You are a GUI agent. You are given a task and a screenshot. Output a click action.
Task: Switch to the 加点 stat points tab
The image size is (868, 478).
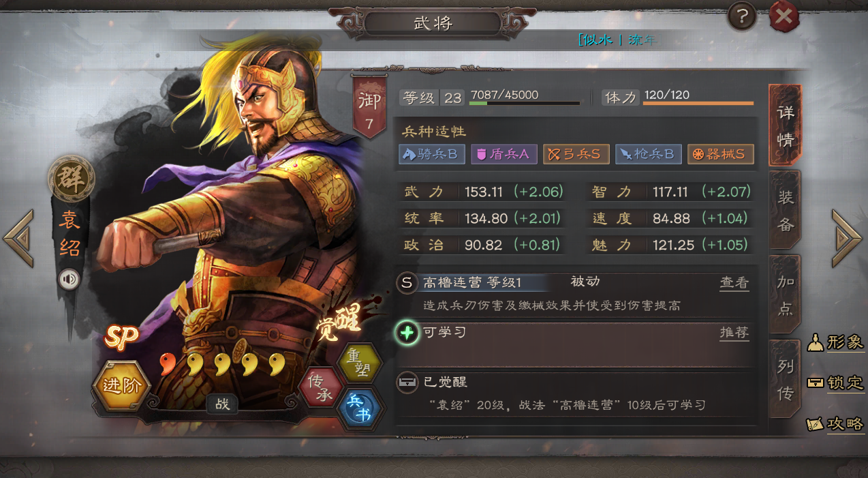pos(785,295)
